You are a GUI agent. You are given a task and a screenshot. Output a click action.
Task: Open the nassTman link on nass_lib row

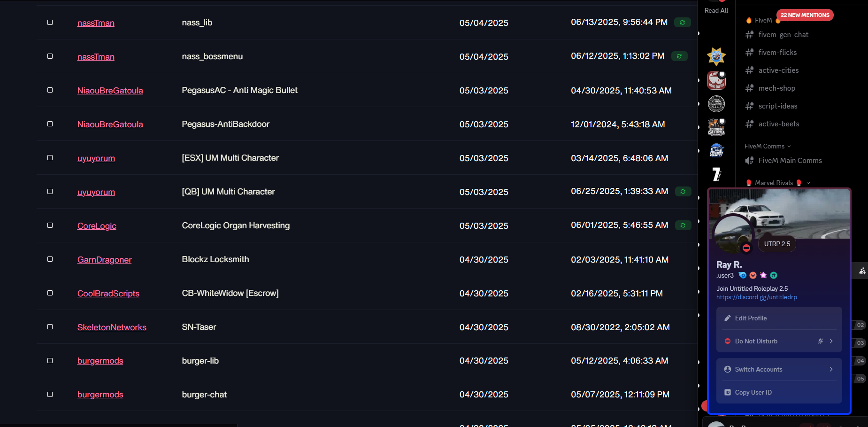[96, 23]
